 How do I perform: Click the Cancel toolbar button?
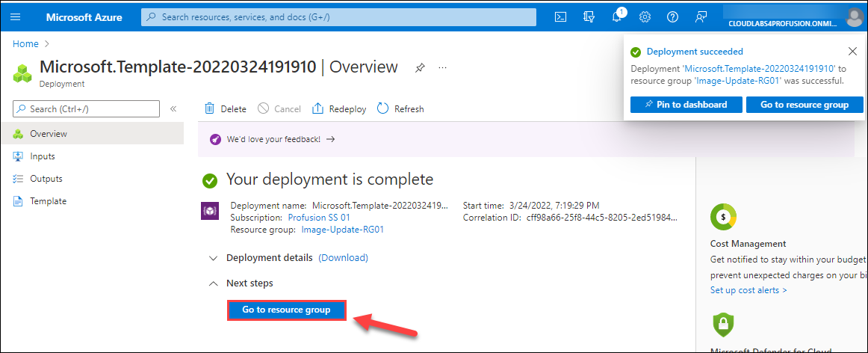pos(279,109)
